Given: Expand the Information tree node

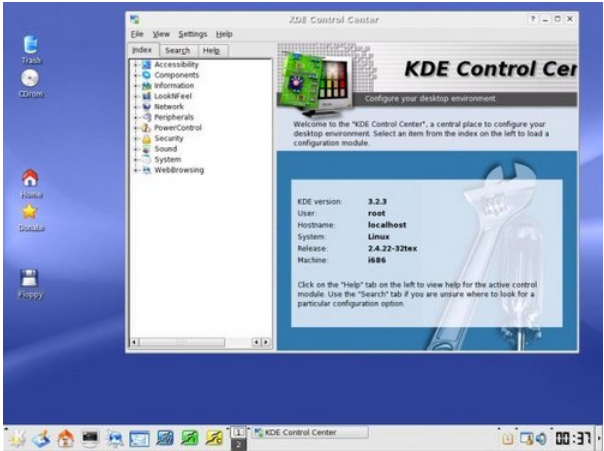Looking at the screenshot, I should tap(136, 86).
